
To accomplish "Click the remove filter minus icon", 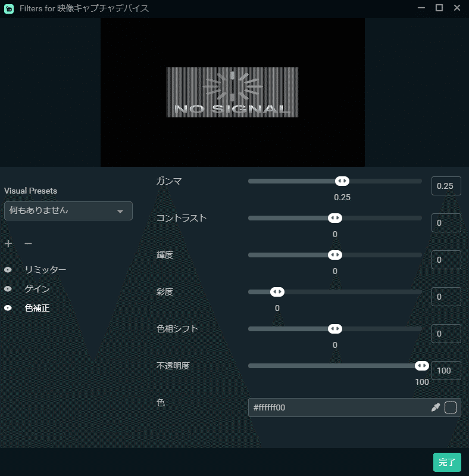I will [x=28, y=244].
